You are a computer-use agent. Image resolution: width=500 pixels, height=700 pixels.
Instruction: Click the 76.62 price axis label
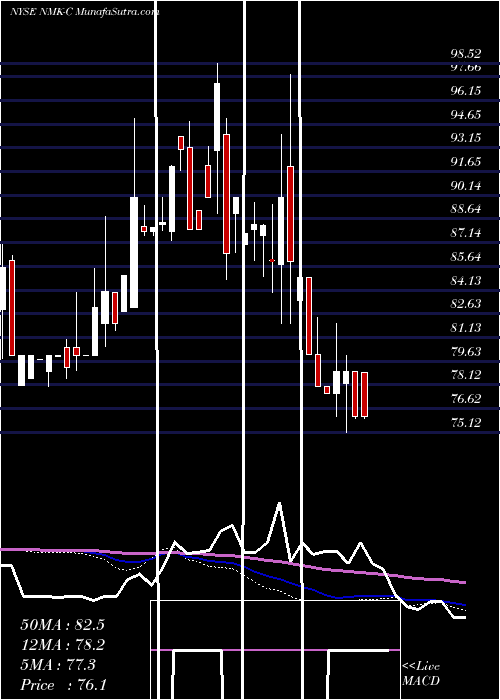coord(466,399)
